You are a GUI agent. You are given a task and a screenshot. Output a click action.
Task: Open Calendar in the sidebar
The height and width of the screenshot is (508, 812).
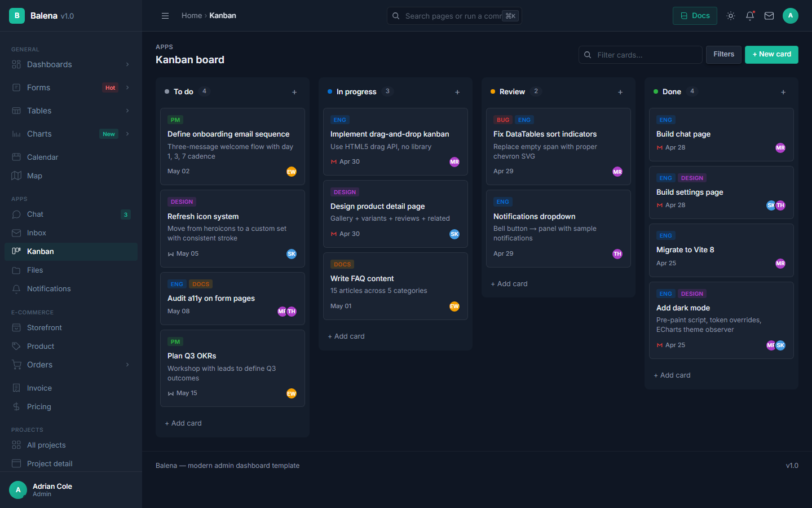[x=71, y=157]
